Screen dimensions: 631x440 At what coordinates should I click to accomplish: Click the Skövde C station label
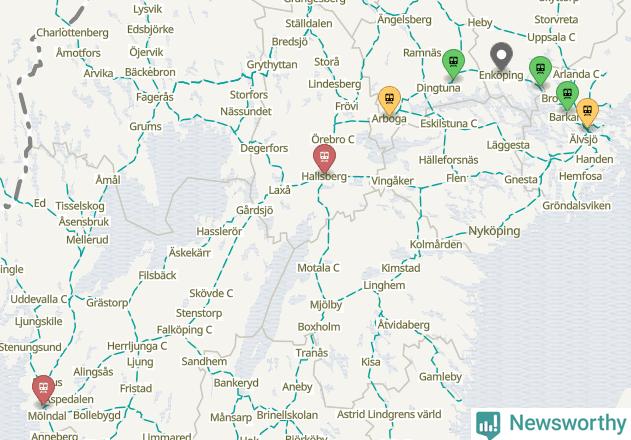point(211,293)
